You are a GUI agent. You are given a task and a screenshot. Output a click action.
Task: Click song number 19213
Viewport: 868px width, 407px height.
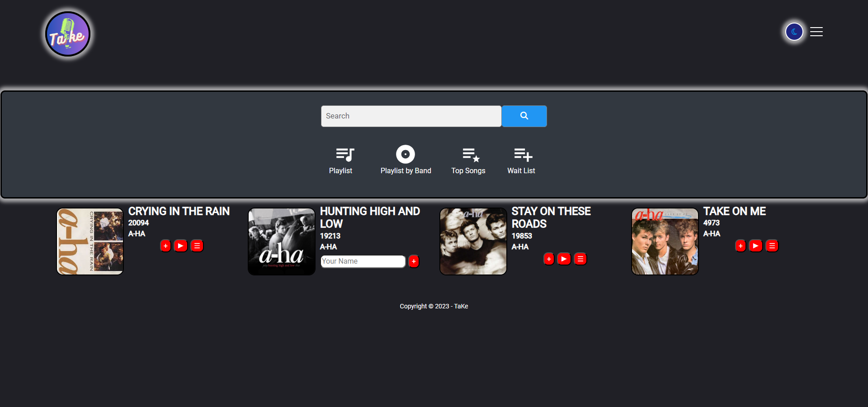click(x=330, y=236)
